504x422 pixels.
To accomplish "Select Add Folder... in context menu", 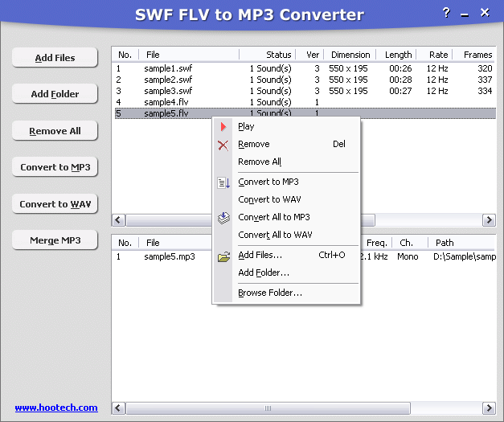I will click(264, 272).
